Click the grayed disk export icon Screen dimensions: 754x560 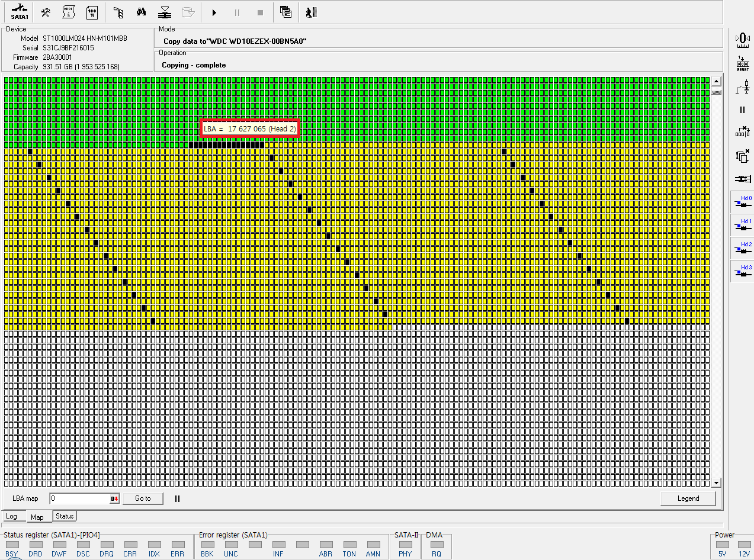tap(188, 12)
